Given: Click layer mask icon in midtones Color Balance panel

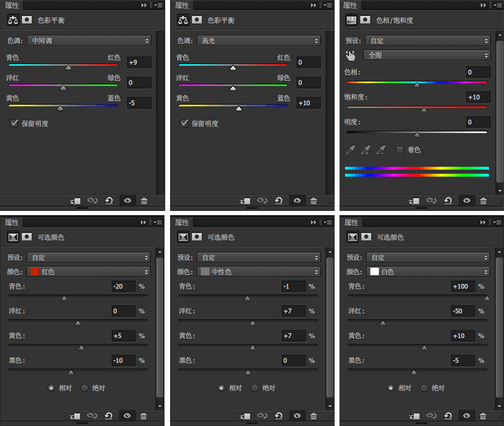Looking at the screenshot, I should pos(27,20).
